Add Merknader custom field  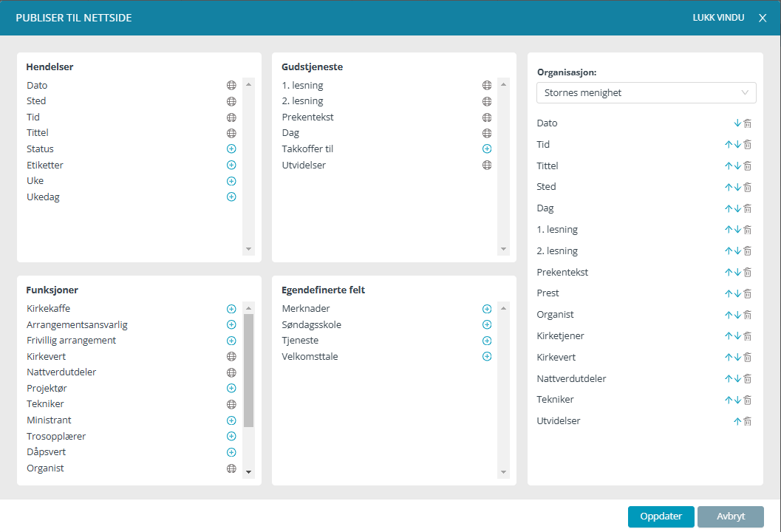click(487, 309)
